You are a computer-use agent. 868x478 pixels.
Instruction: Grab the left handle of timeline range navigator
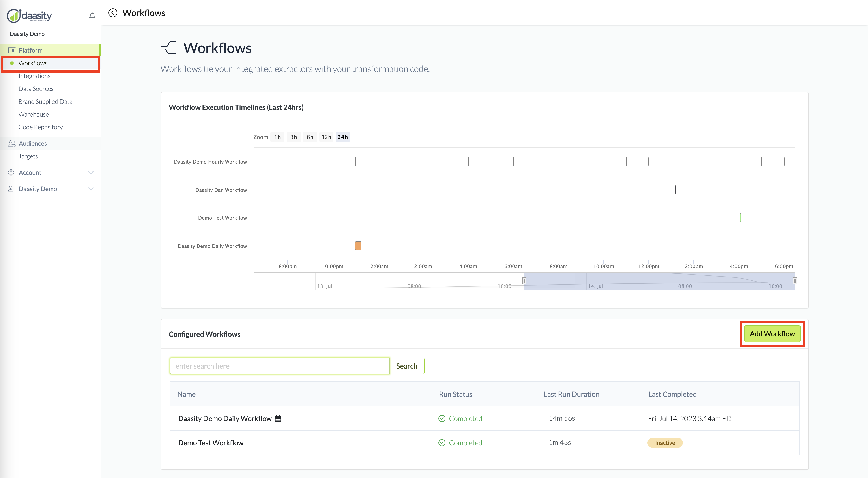click(524, 281)
